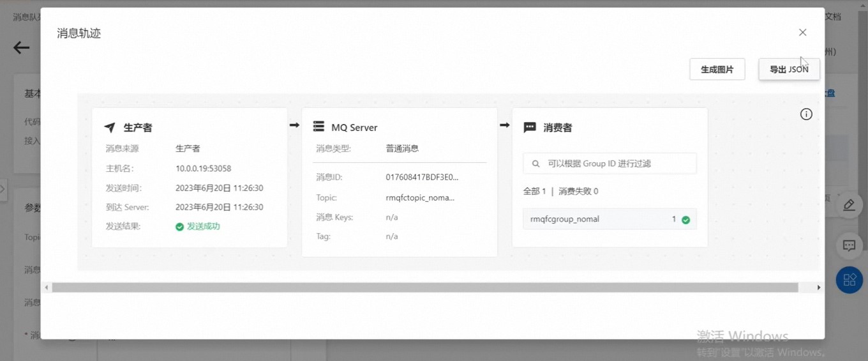Expand the left sidebar collapse handle
The image size is (868, 361).
(3, 190)
